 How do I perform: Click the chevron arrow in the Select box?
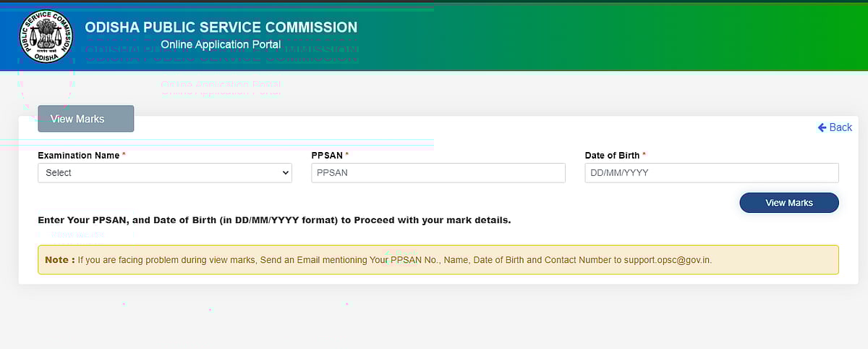(285, 173)
